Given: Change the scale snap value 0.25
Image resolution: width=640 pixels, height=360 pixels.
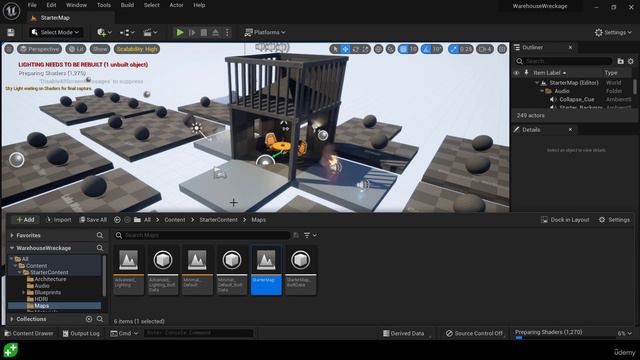Looking at the screenshot, I should pos(466,49).
